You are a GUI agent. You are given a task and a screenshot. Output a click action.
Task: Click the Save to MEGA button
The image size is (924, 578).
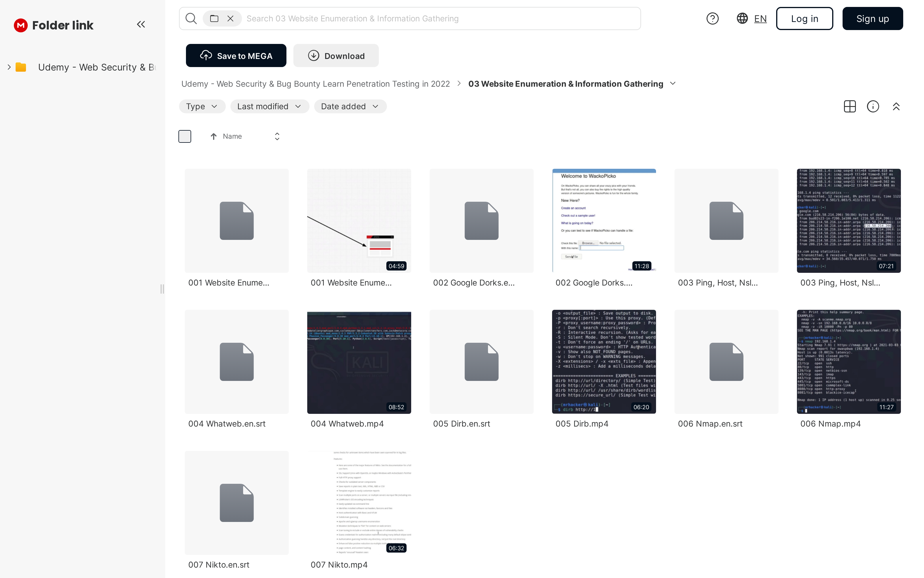236,56
